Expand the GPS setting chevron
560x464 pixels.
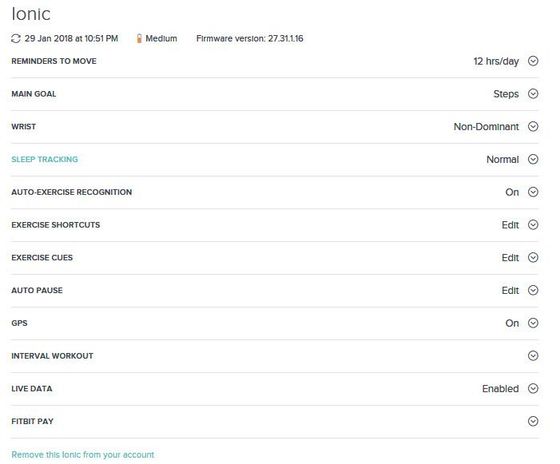tap(533, 323)
